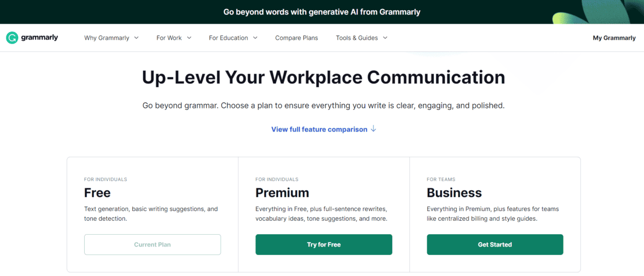Open the For Work menu
Viewport: 644px width, 276px height.
pos(169,38)
